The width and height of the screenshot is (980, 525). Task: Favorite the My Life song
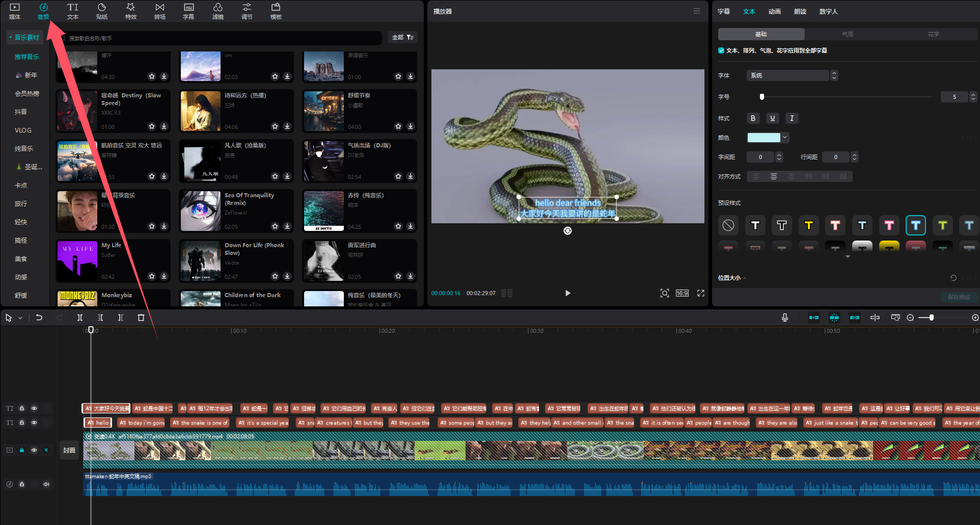click(152, 276)
